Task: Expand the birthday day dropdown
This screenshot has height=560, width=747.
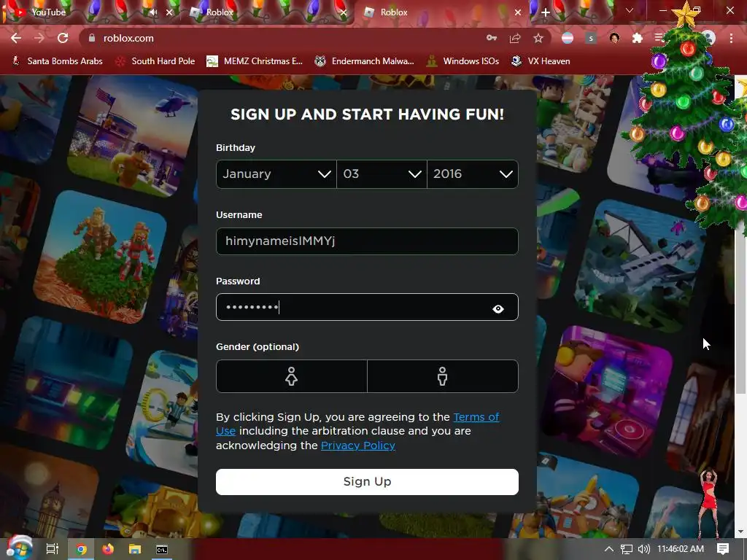Action: point(382,174)
